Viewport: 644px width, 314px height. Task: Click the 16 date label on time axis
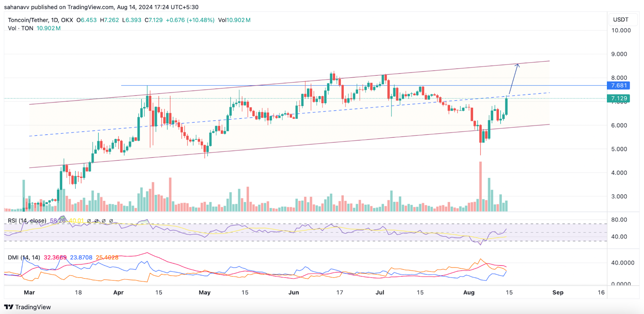(601, 292)
